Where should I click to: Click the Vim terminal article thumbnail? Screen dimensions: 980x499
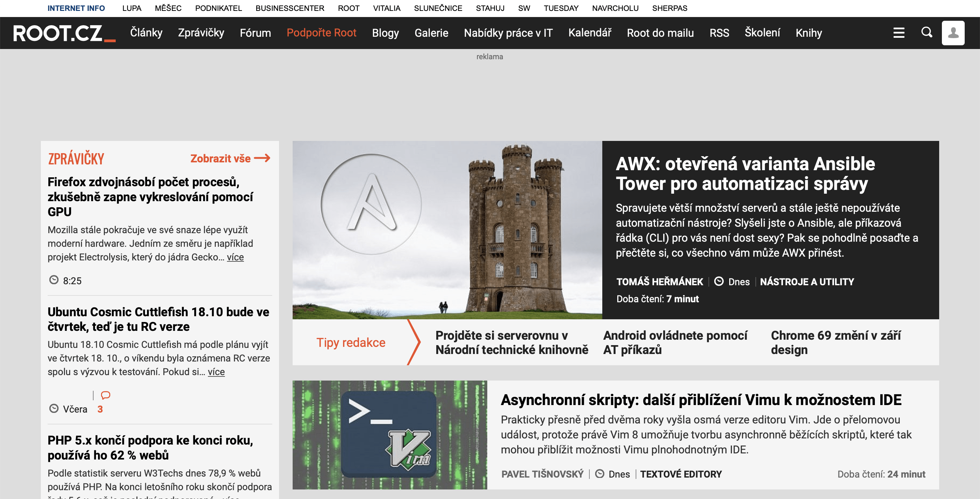(390, 435)
